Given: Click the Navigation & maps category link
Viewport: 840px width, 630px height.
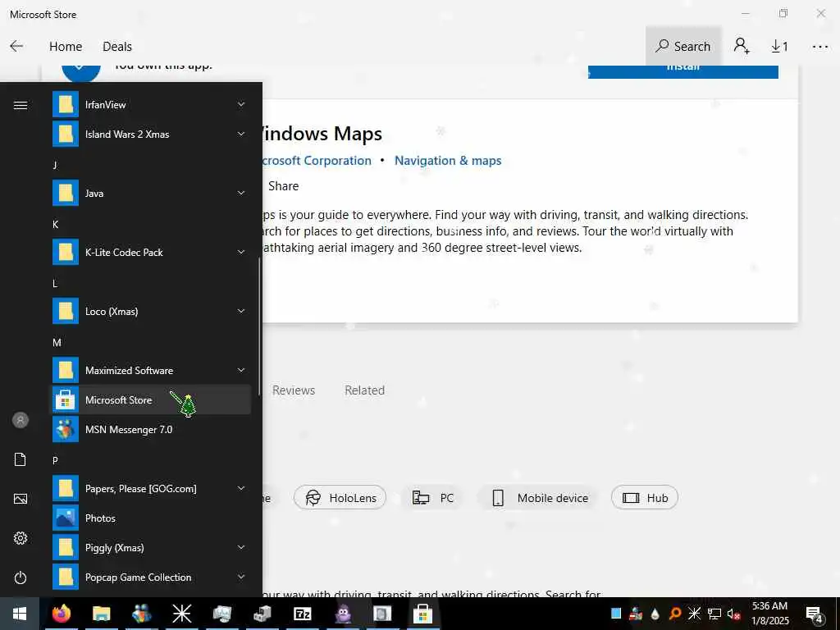Looking at the screenshot, I should (x=448, y=161).
